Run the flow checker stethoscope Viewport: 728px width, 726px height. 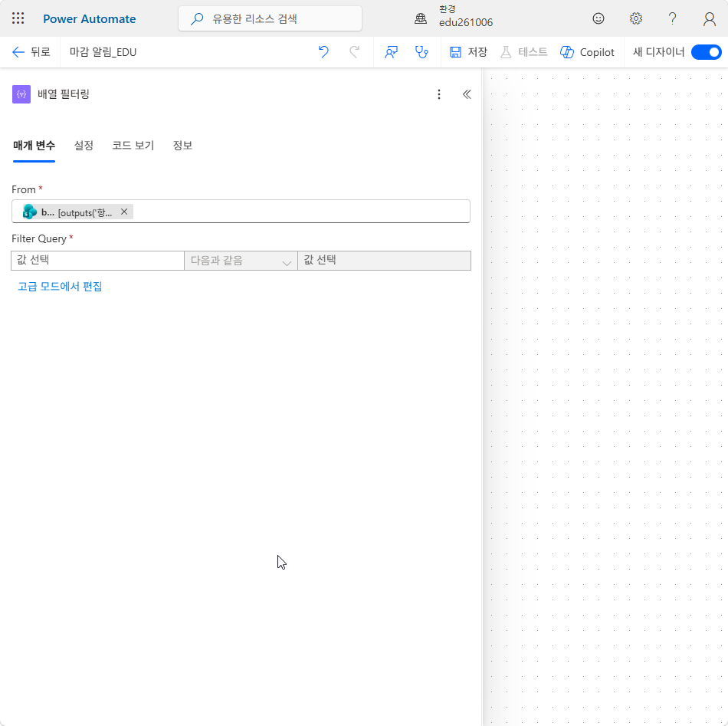coord(421,52)
